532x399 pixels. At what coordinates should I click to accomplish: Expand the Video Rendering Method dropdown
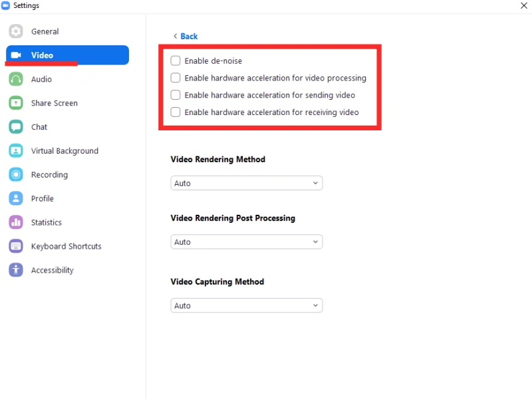tap(246, 184)
